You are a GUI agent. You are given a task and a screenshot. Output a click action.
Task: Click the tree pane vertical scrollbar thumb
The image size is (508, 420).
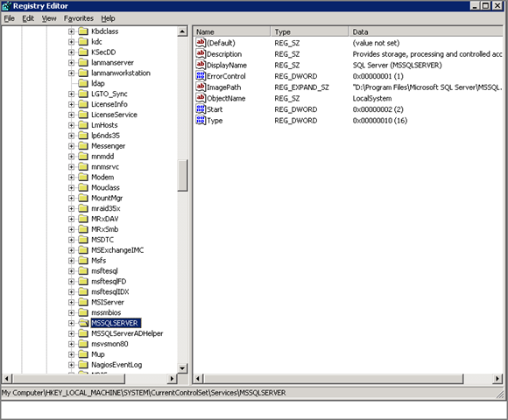(x=182, y=175)
